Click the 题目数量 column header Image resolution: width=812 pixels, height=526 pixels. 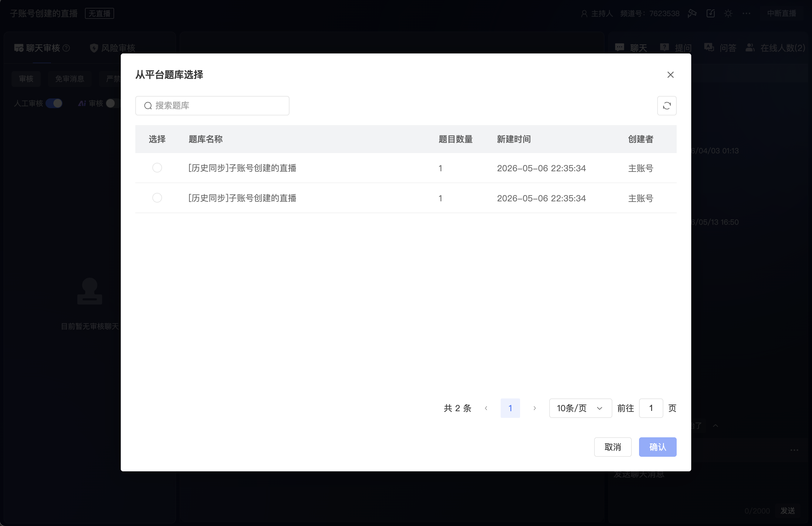(x=455, y=139)
